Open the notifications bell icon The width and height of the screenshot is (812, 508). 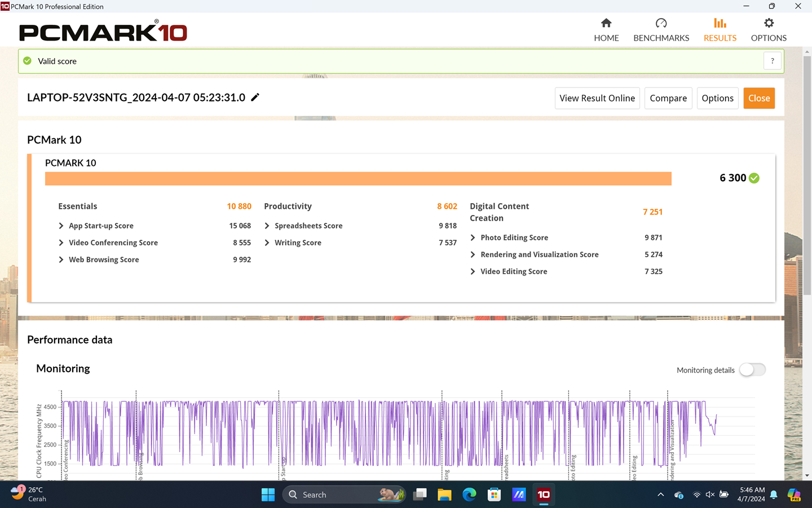click(774, 495)
